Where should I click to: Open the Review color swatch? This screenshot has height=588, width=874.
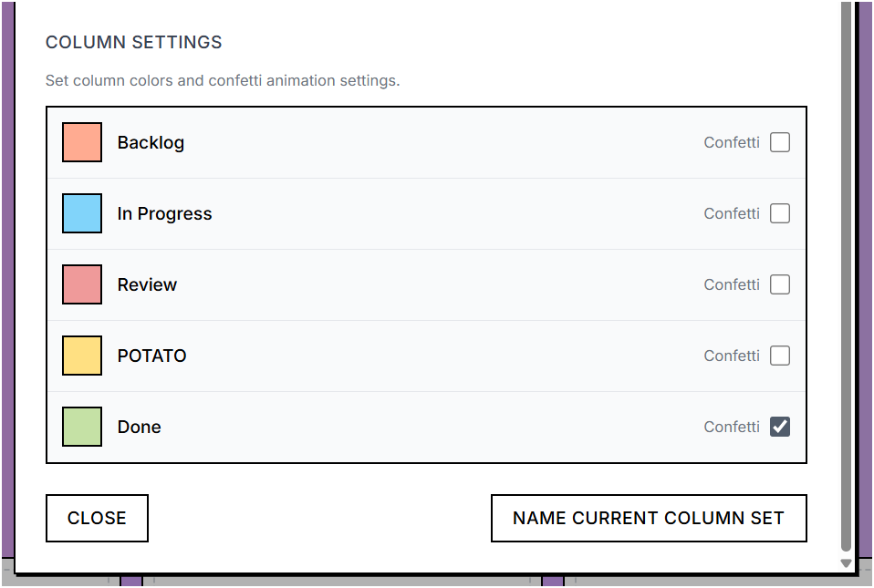81,284
